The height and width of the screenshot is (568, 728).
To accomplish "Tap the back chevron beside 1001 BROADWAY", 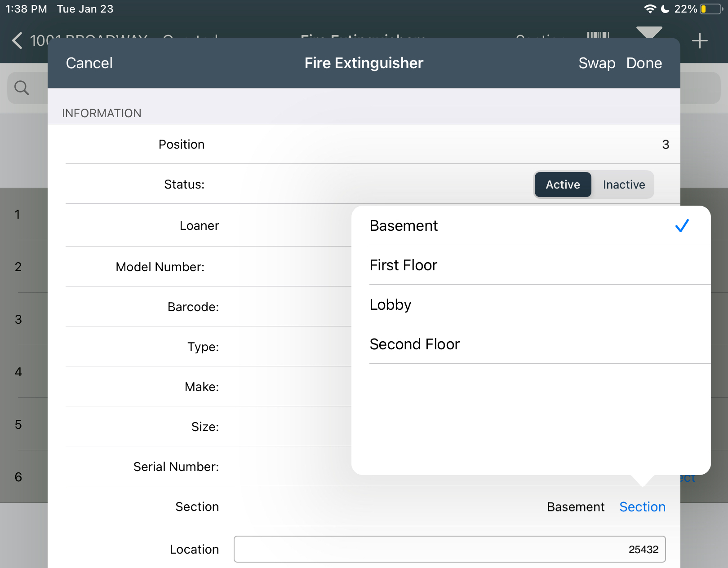I will pos(17,40).
